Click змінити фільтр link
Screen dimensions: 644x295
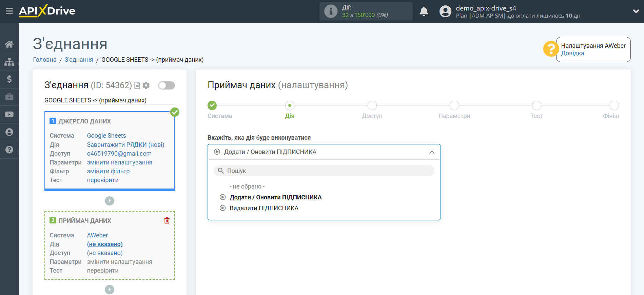pyautogui.click(x=108, y=171)
